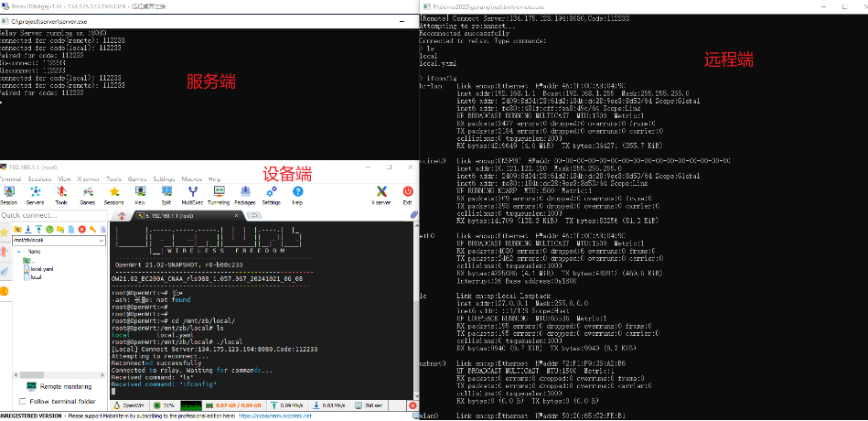Image resolution: width=868 pixels, height=421 pixels.
Task: Open the paper-plane Sftp sidebar tab
Action: point(5,271)
